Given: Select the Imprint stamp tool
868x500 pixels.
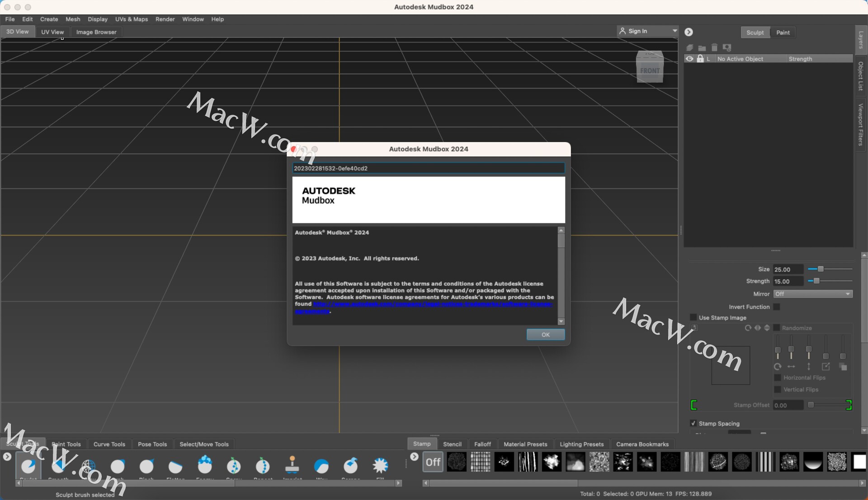Looking at the screenshot, I should (x=292, y=466).
